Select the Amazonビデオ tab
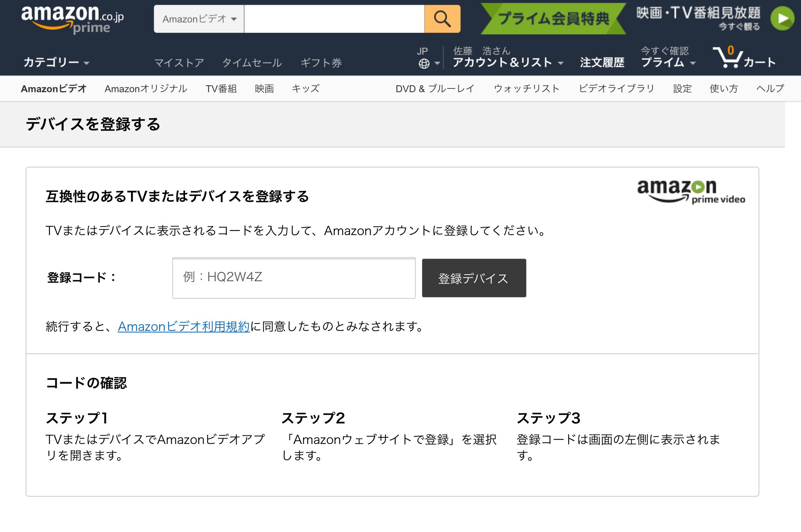 click(54, 89)
